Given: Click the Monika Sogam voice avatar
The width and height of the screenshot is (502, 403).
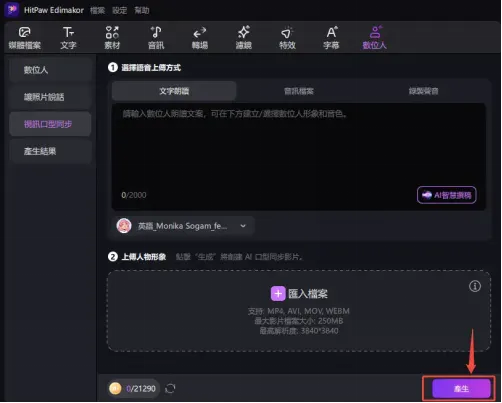Looking at the screenshot, I should (124, 226).
